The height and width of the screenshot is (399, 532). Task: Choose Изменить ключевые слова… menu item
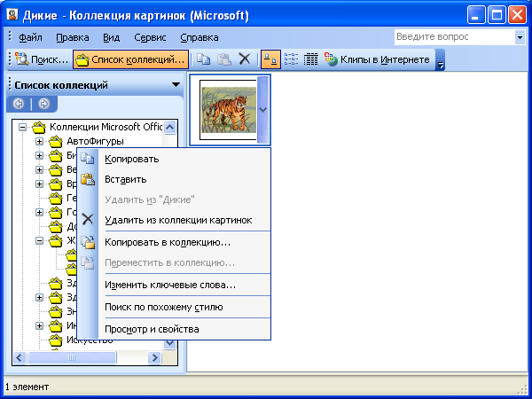tap(170, 285)
